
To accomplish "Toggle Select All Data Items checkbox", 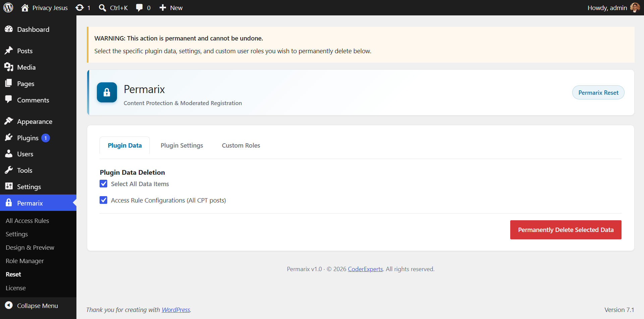I will [x=104, y=184].
